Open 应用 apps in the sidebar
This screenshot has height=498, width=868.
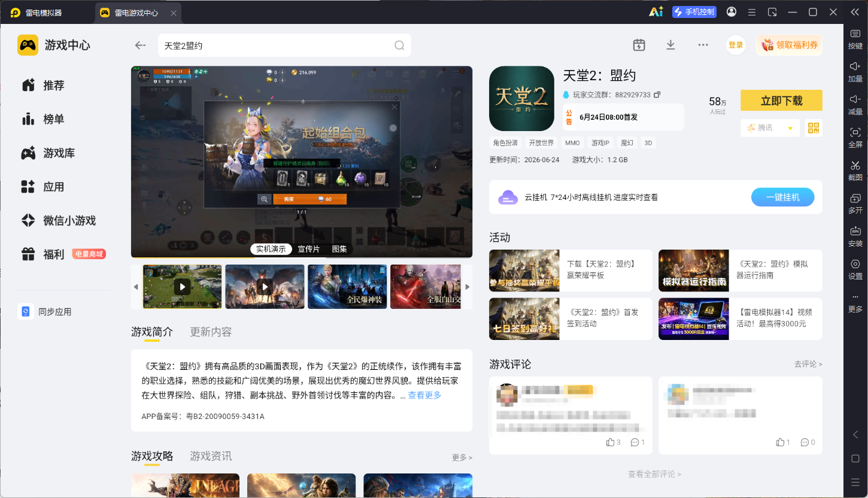(x=43, y=187)
